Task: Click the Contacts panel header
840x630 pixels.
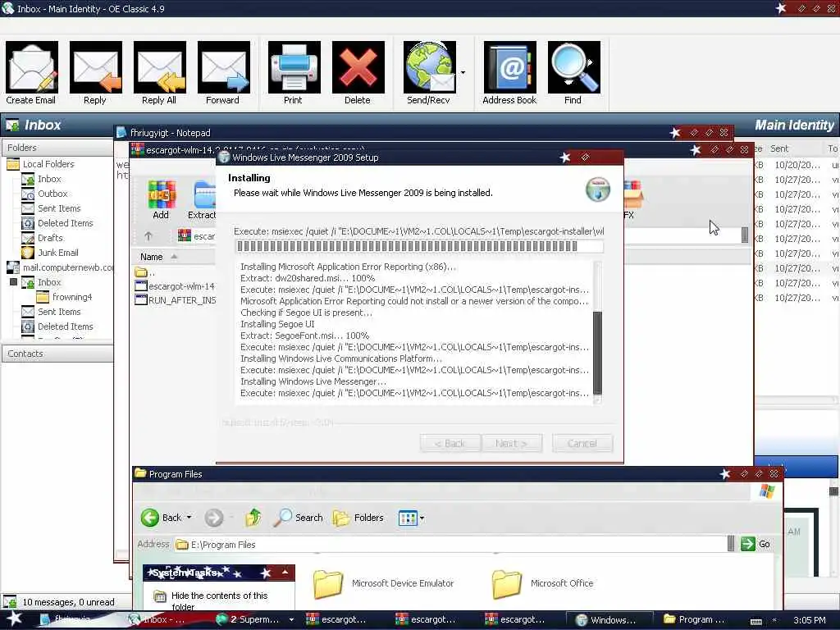Action: coord(57,354)
